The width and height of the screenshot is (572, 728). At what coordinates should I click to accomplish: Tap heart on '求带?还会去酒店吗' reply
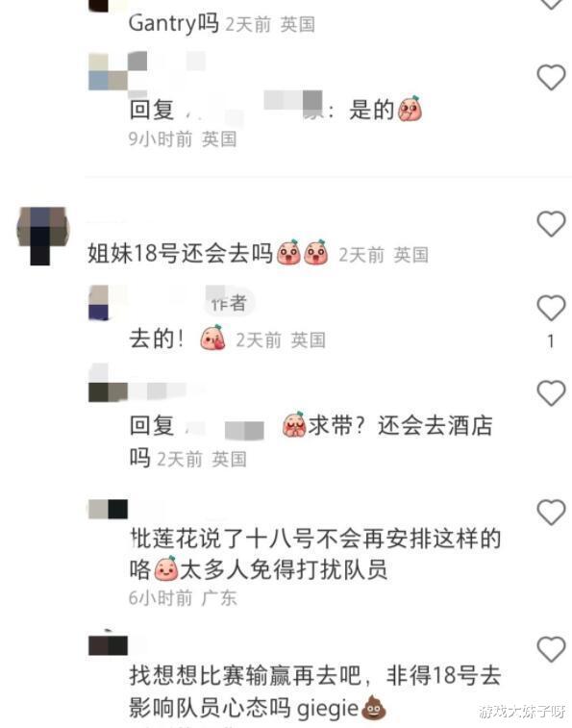pos(551,392)
